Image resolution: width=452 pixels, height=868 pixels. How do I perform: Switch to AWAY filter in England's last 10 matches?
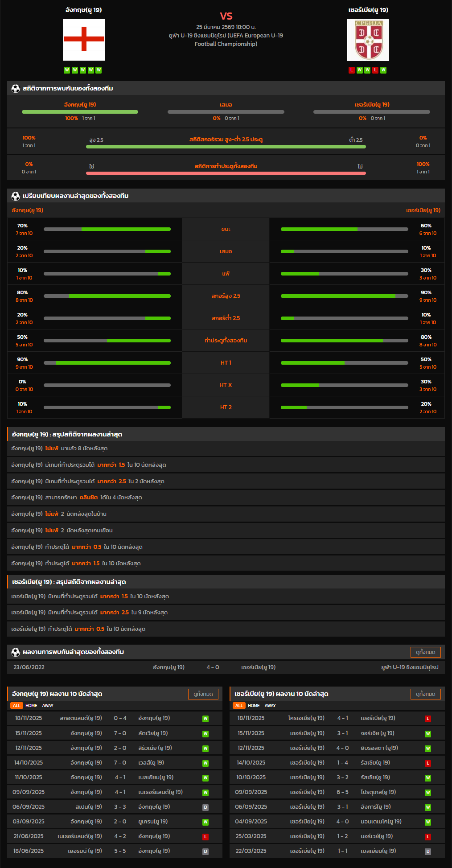[48, 706]
